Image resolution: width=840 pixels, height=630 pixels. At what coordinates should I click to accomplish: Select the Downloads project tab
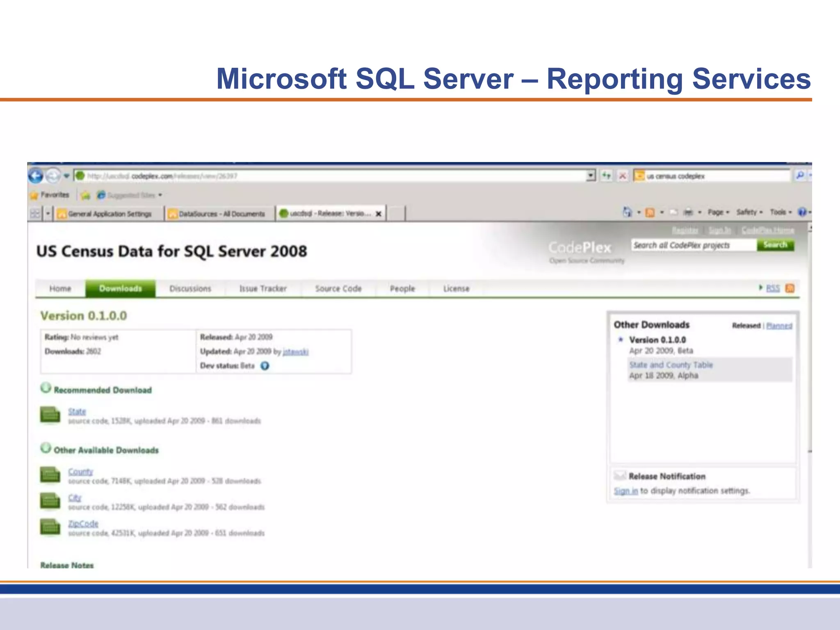pos(121,288)
